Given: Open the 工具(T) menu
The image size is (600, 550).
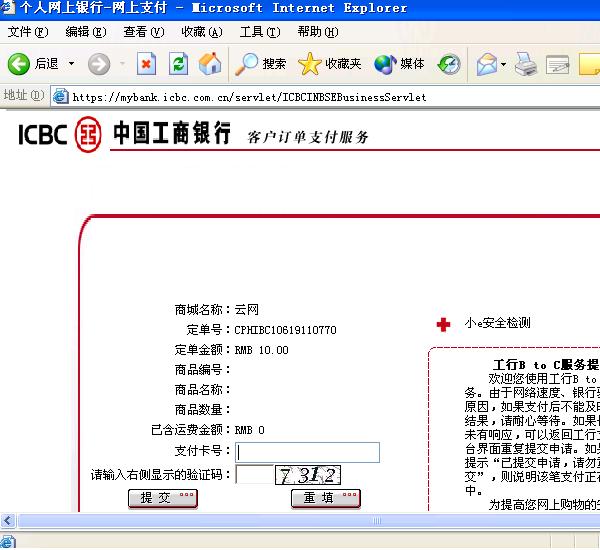Looking at the screenshot, I should click(x=260, y=32).
